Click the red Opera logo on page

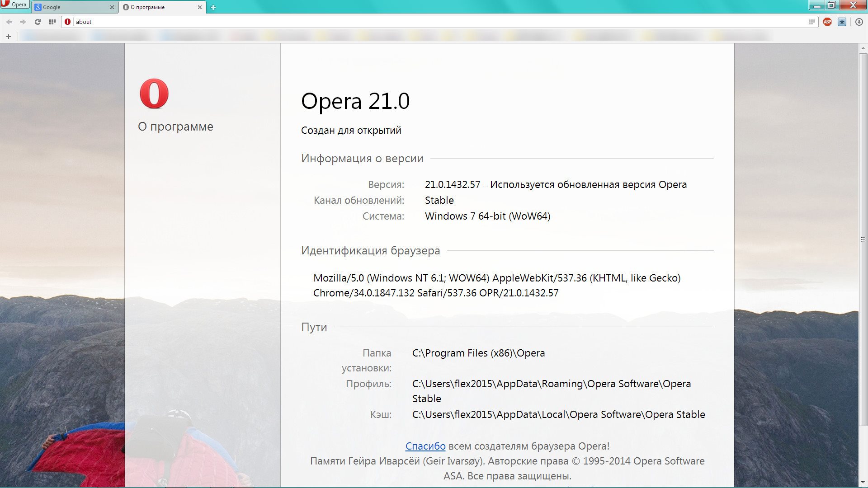[x=154, y=94]
